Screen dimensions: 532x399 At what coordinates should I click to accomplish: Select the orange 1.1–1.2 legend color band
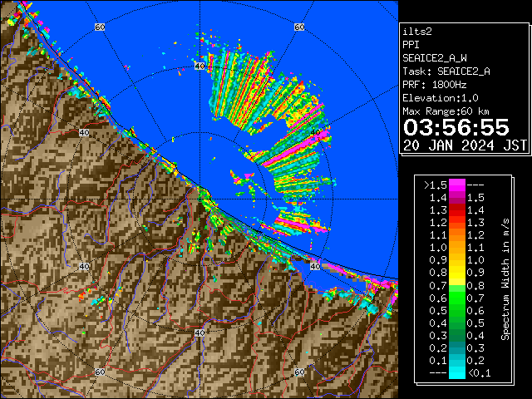[456, 235]
